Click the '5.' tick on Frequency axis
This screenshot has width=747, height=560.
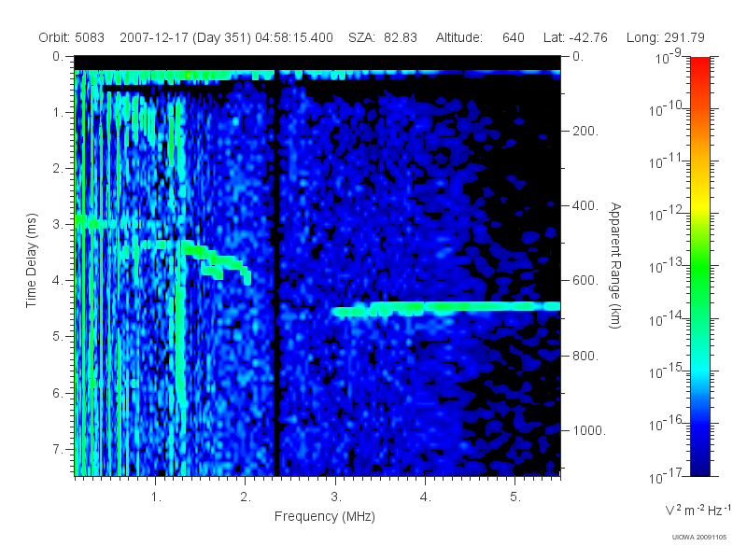tap(515, 497)
